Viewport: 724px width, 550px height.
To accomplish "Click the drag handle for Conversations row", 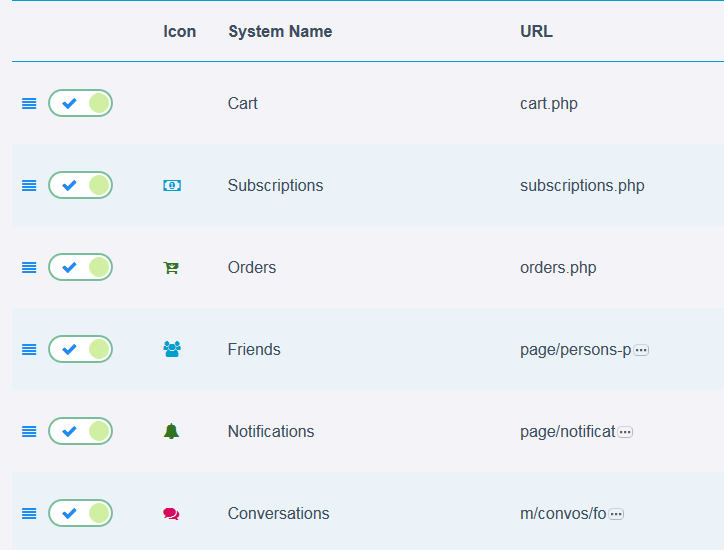I will tap(29, 513).
